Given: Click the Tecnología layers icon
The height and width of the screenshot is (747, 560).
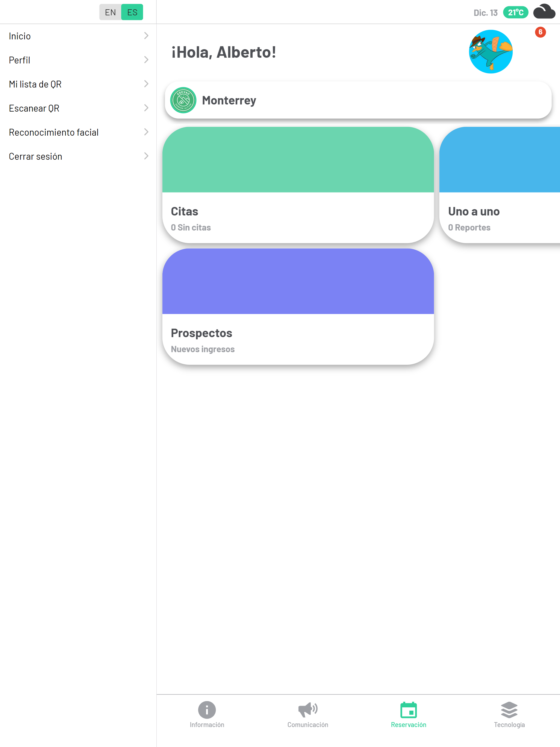Looking at the screenshot, I should coord(509,710).
